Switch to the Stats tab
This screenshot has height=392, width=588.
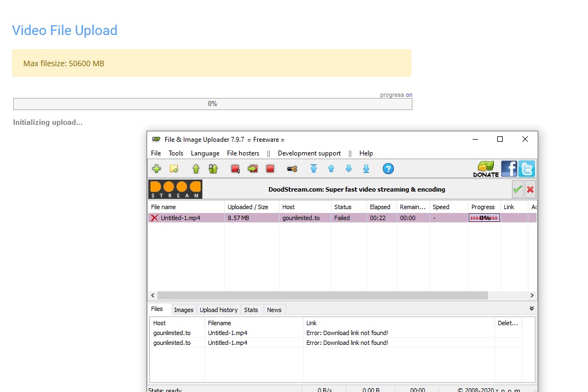(x=251, y=310)
